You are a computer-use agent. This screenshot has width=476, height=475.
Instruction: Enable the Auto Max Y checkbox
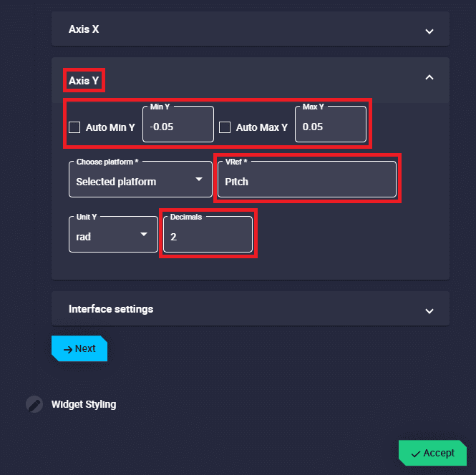225,127
